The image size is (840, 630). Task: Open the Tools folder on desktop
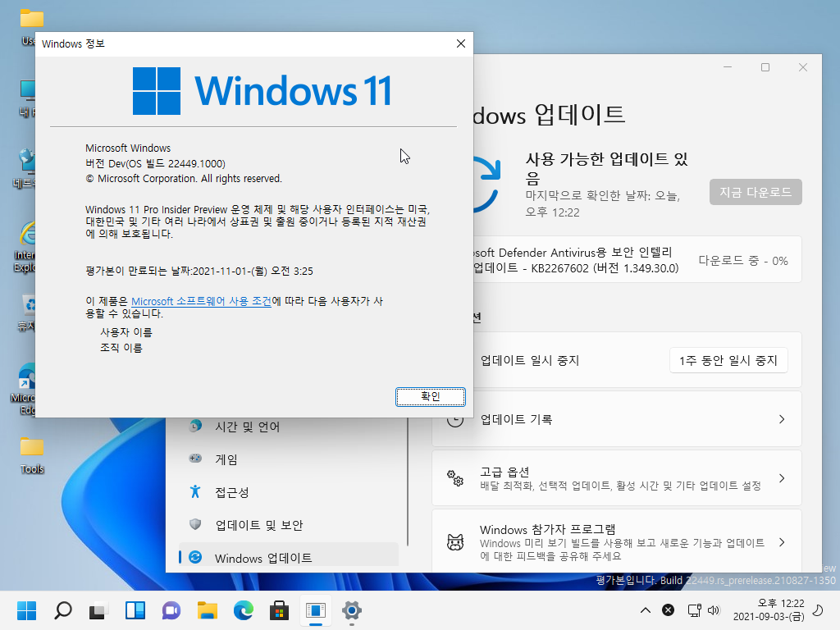point(32,455)
